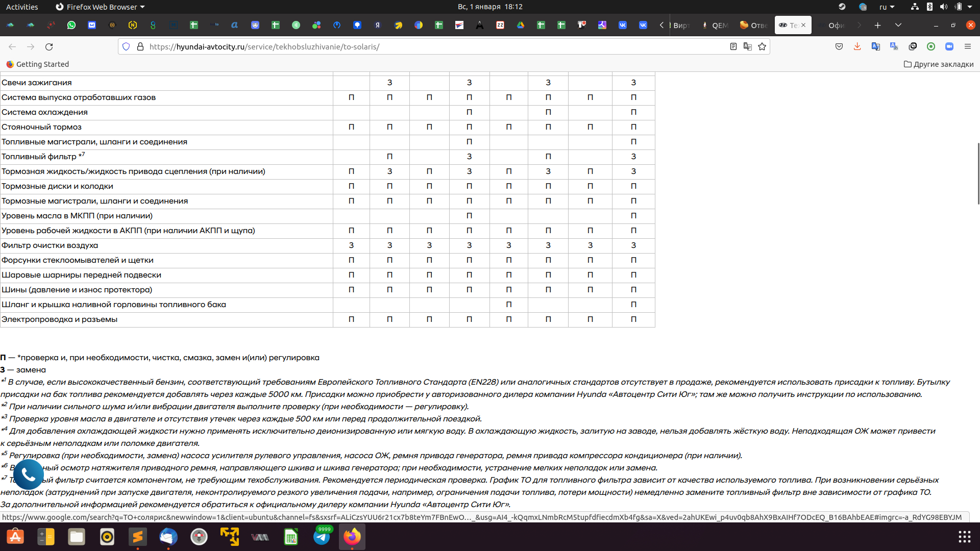Open the site security padlock info
980x551 pixels.
[x=140, y=46]
